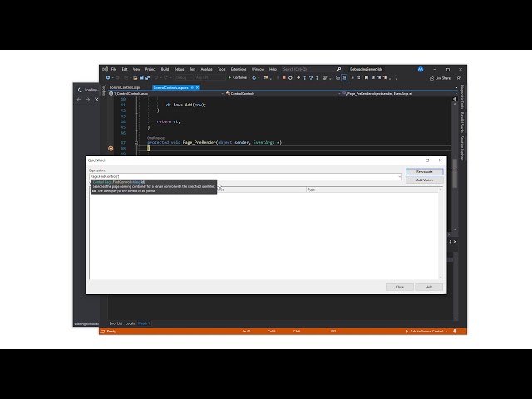Click the search magnifier icon in title bar
The height and width of the screenshot is (399, 532).
339,69
